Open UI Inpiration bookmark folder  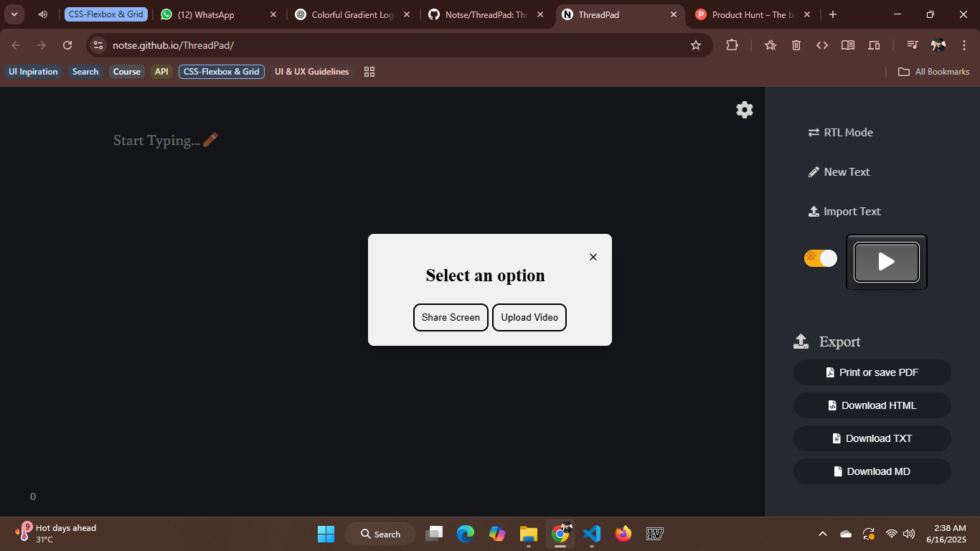pyautogui.click(x=33, y=72)
